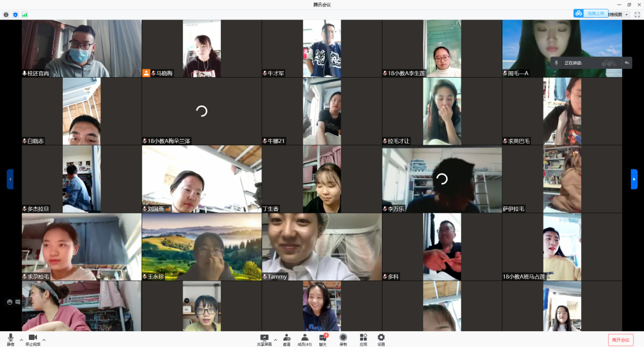The width and height of the screenshot is (644, 347).
Task: Open Share Screen (共享屏幕)
Action: tap(264, 339)
